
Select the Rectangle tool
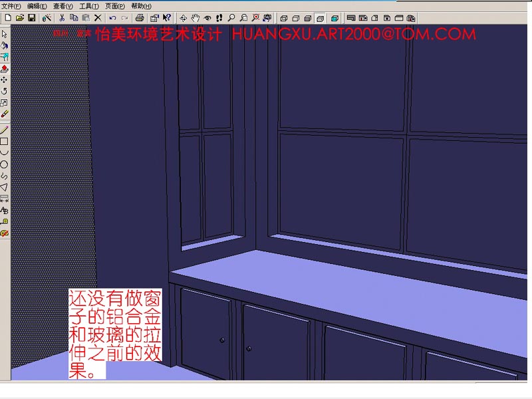(5, 142)
